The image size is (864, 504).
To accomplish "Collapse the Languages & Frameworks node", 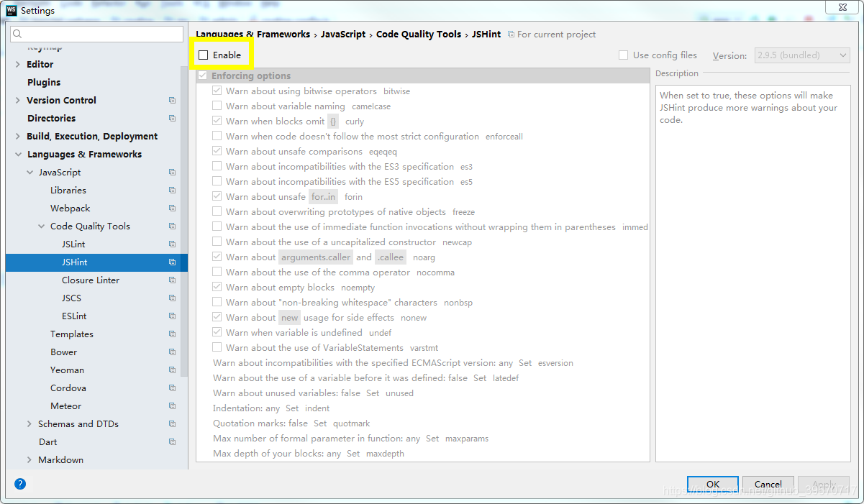I will [18, 155].
